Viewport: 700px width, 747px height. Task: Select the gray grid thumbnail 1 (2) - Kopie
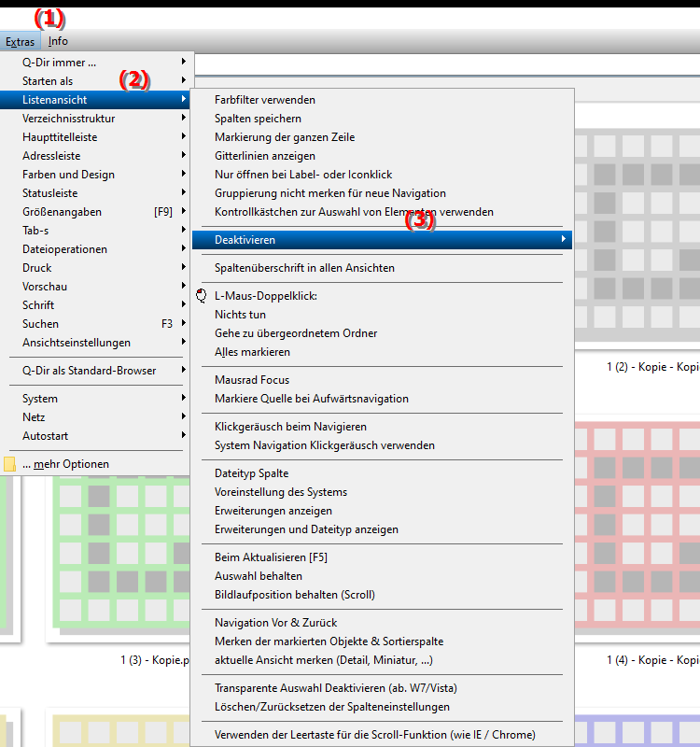(x=637, y=233)
